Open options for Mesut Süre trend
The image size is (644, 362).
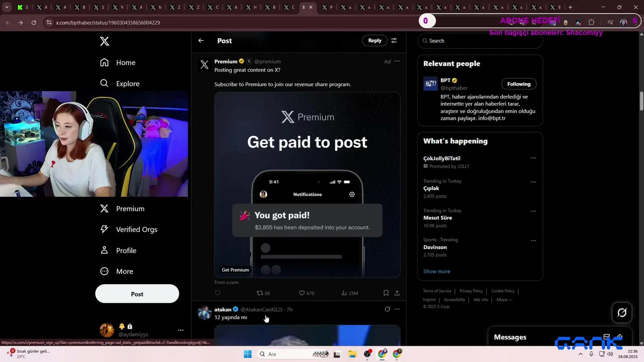533,211
